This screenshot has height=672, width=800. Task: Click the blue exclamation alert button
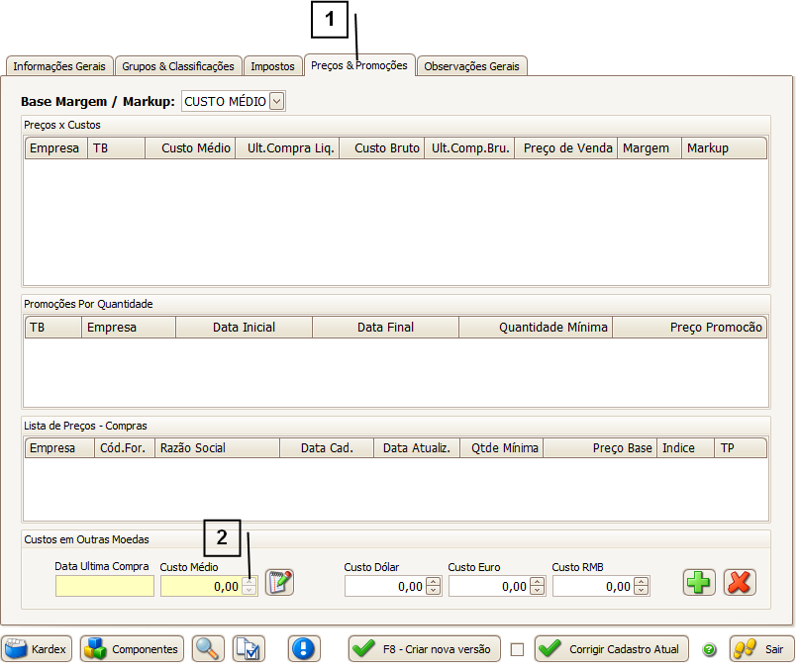point(304,649)
